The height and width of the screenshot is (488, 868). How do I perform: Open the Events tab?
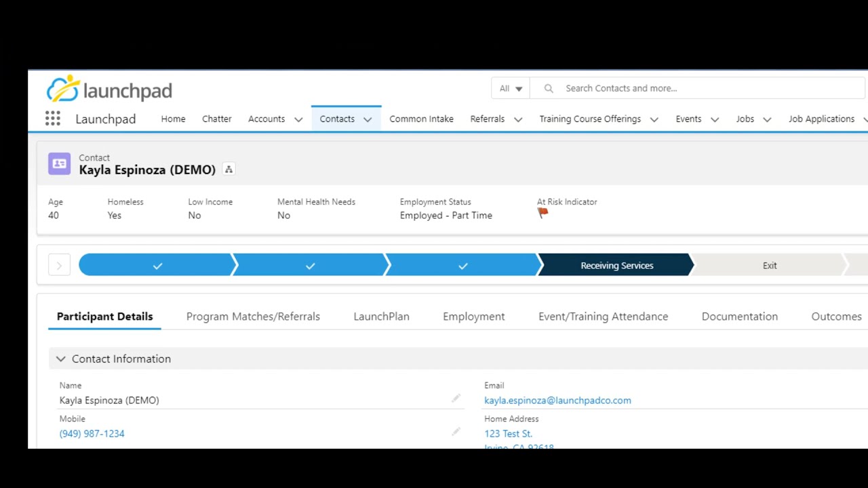pos(688,119)
